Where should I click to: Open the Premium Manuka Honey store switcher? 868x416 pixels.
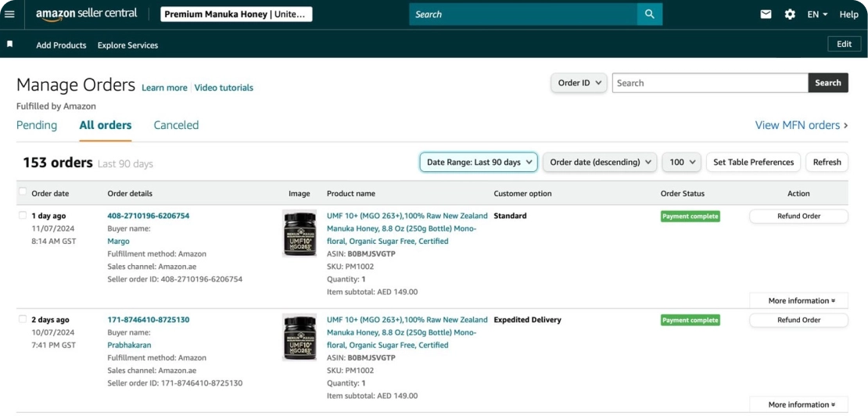coord(236,14)
